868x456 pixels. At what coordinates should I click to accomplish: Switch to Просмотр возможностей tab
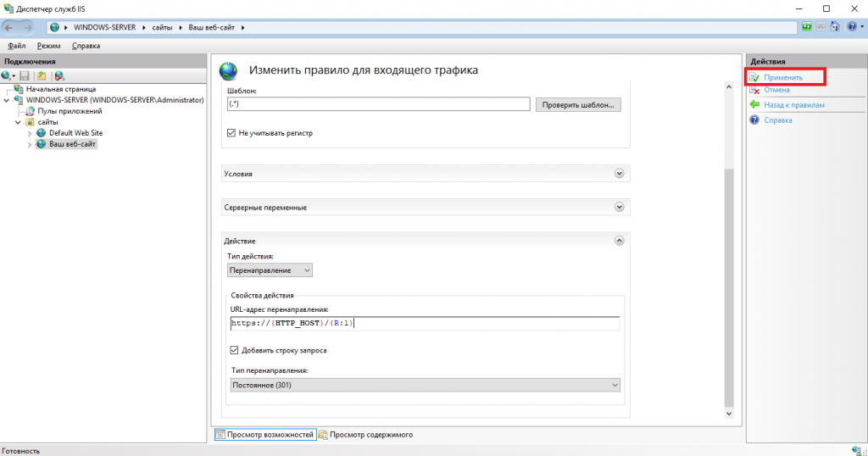click(x=265, y=435)
